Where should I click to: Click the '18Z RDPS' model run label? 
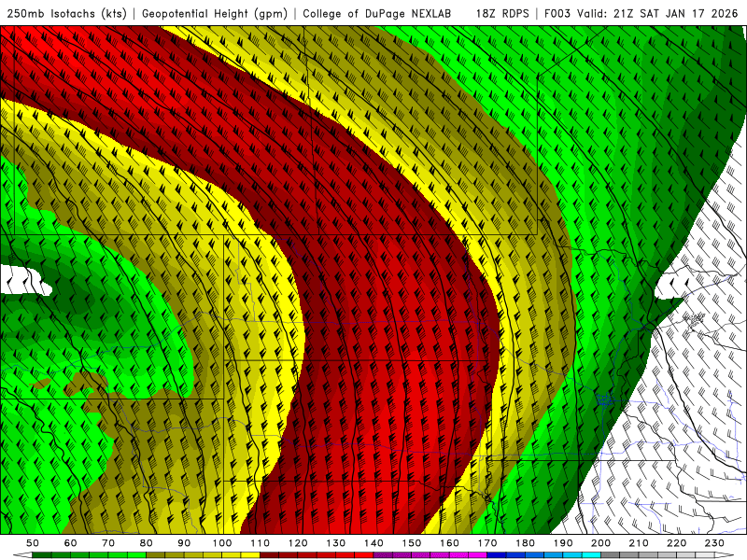pyautogui.click(x=502, y=13)
